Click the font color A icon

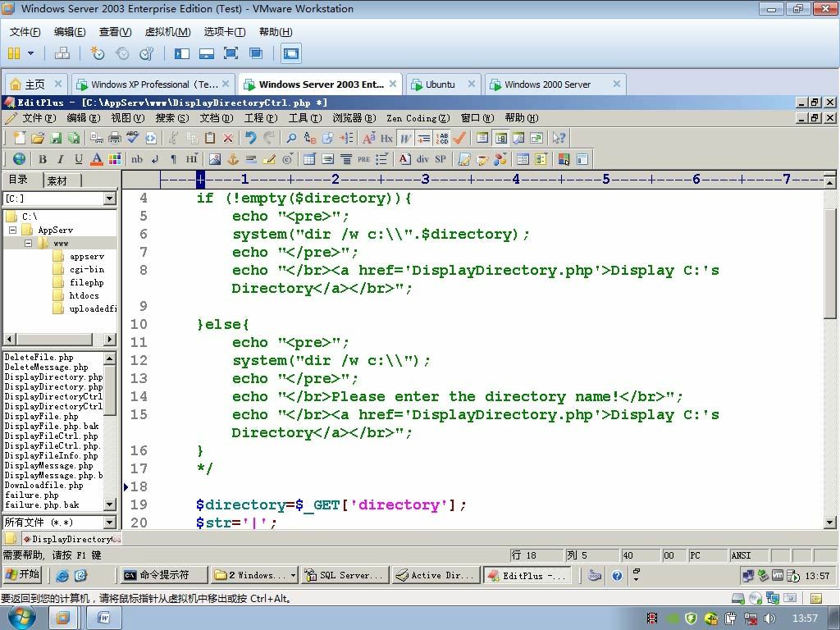97,159
